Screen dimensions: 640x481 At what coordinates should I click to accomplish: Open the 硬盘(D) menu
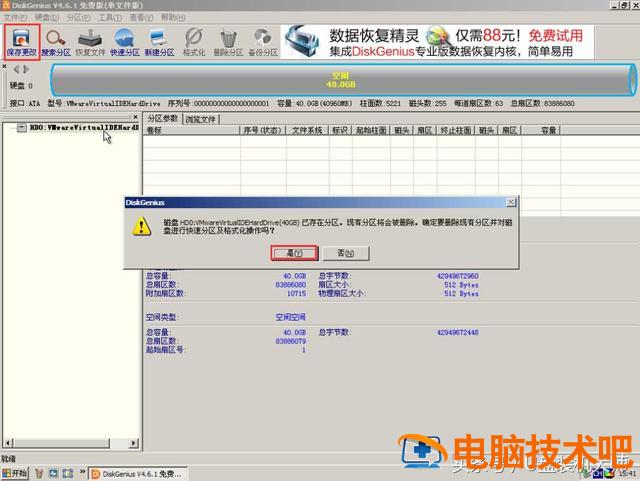(47, 17)
